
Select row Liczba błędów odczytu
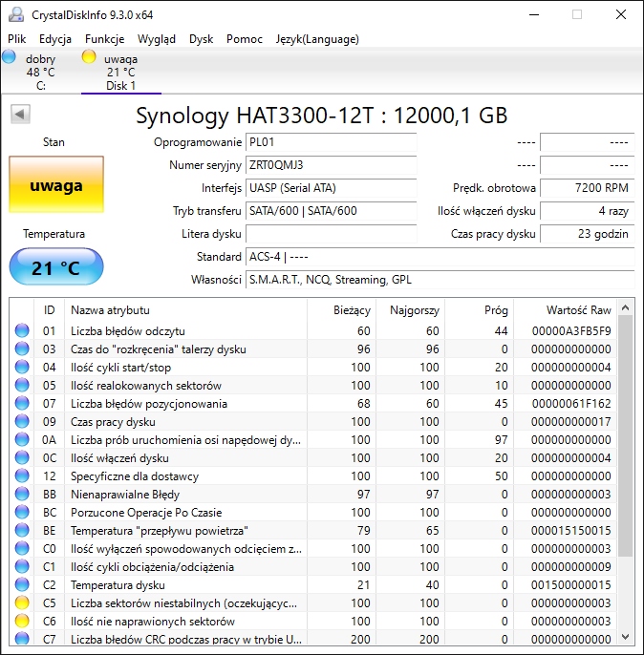coord(313,330)
